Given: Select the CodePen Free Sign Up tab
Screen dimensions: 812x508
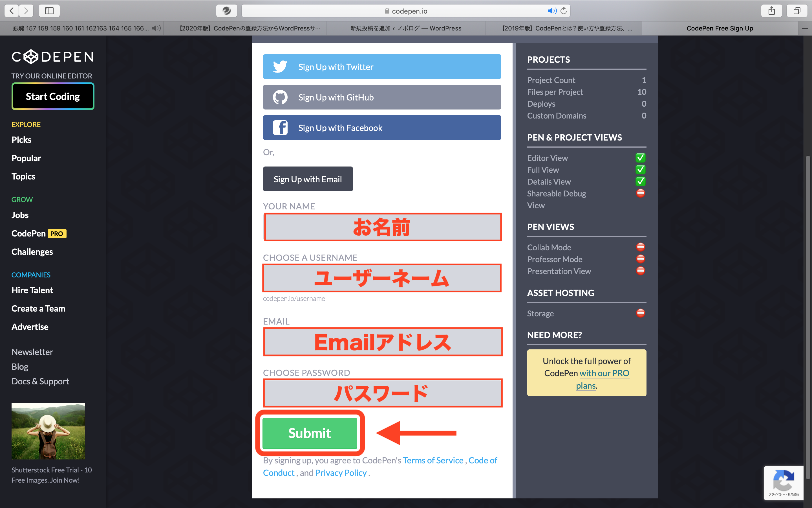Looking at the screenshot, I should (x=720, y=29).
